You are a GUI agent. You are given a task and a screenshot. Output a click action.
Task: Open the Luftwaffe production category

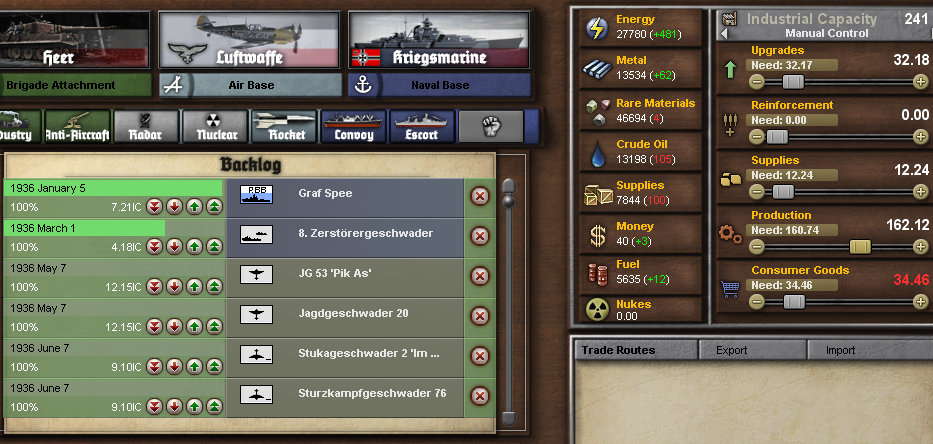pyautogui.click(x=249, y=39)
